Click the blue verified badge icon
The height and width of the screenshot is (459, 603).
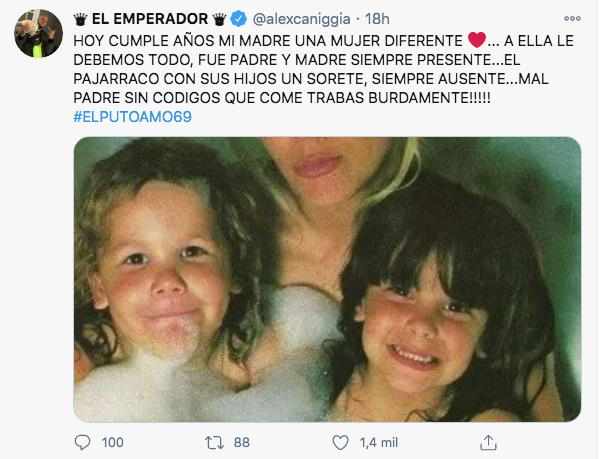click(238, 18)
